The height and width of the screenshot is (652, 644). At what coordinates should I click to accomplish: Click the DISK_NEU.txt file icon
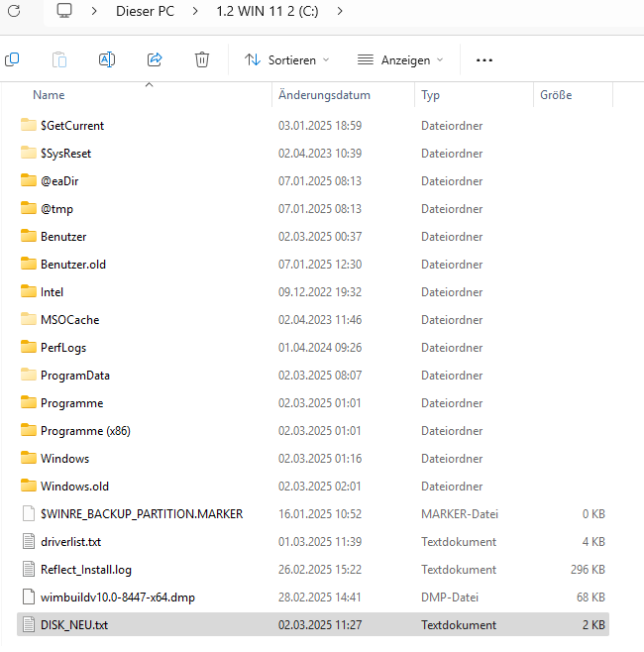tap(29, 625)
